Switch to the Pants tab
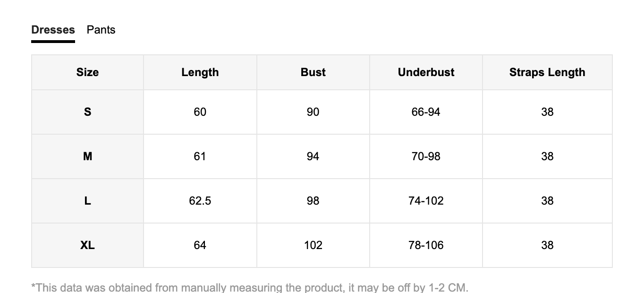This screenshot has width=644, height=293. click(101, 30)
